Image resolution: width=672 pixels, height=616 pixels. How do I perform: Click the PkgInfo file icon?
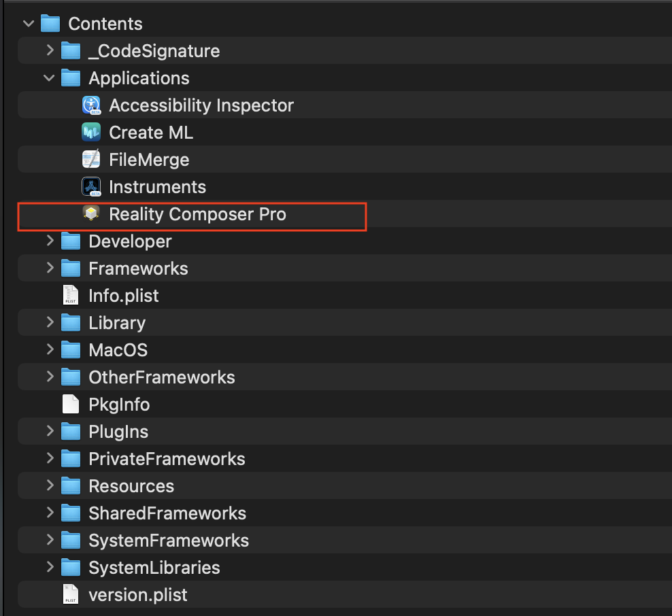click(x=71, y=404)
